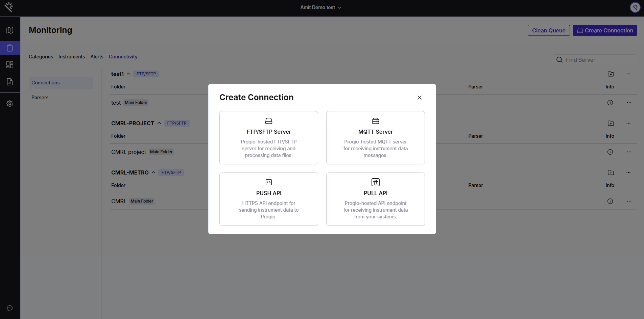
Task: Click the 'Main Folder' badge beside test
Action: click(x=136, y=103)
